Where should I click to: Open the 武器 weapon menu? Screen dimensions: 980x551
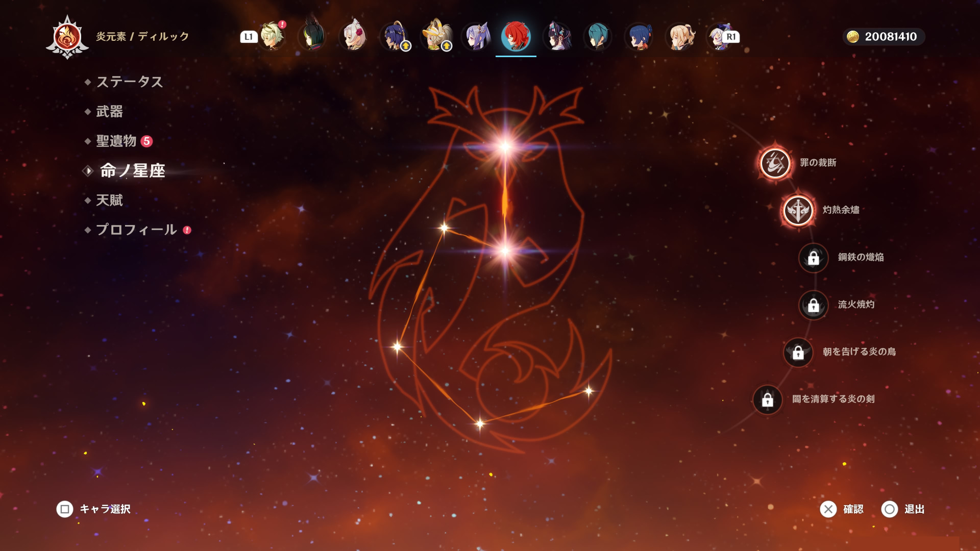(109, 111)
